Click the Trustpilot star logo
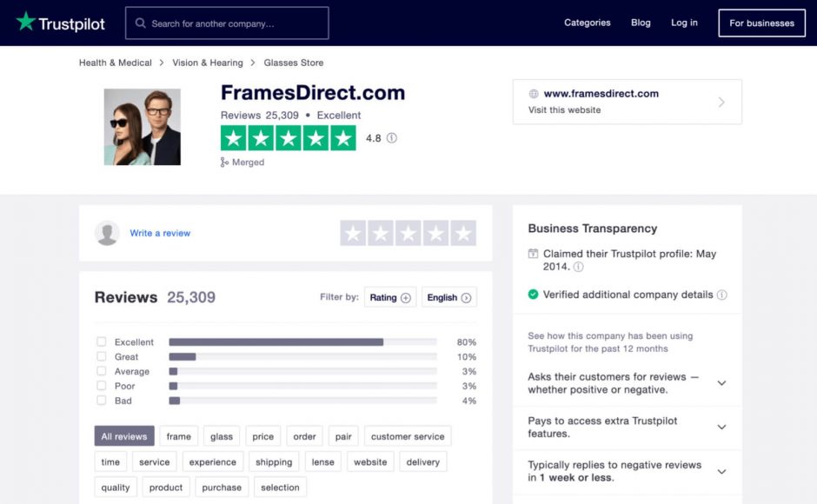This screenshot has height=504, width=817. [26, 23]
